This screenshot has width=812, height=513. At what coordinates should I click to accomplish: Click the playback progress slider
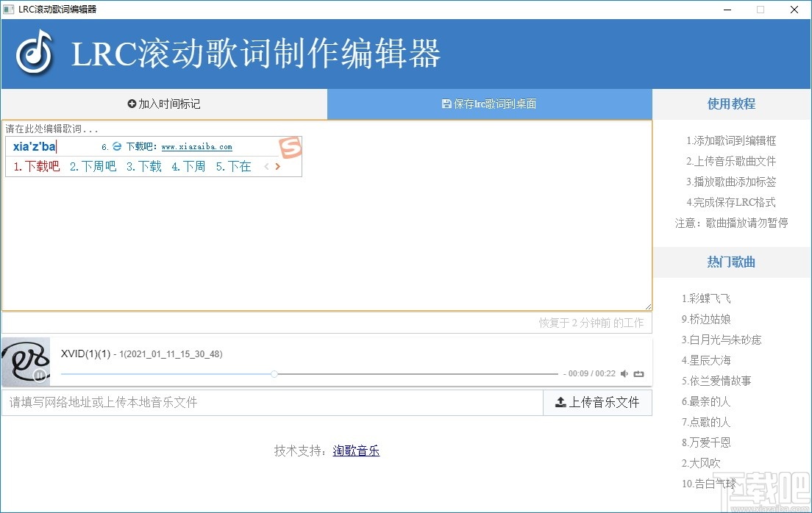(274, 373)
